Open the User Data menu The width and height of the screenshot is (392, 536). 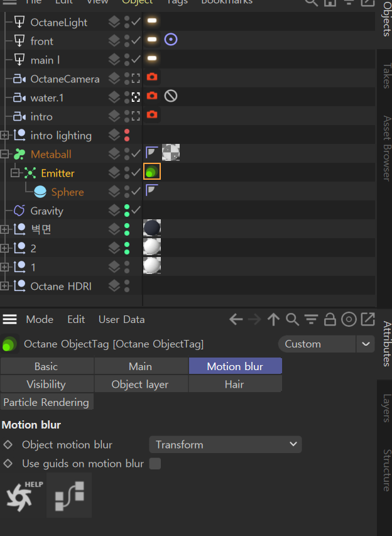pyautogui.click(x=121, y=320)
